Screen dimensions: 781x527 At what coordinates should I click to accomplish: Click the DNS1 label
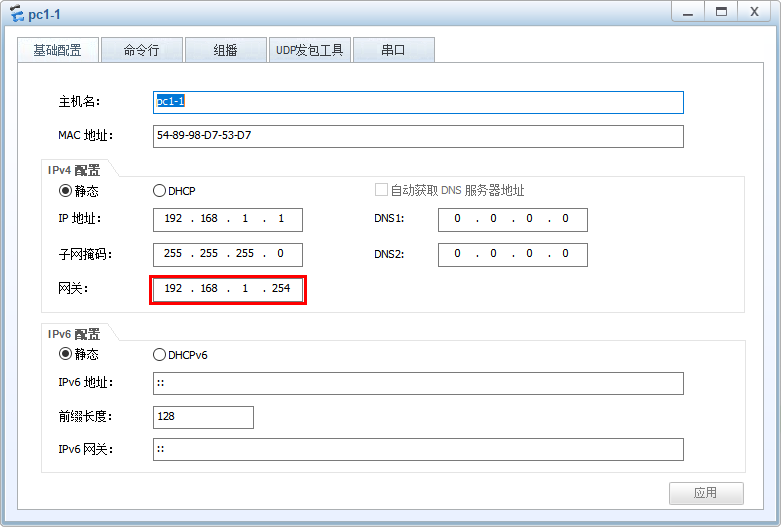[x=389, y=219]
